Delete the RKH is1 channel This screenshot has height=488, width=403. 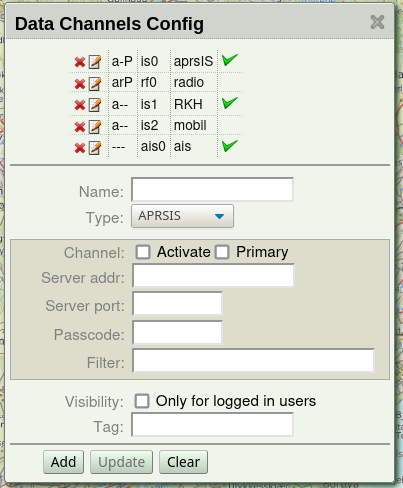pyautogui.click(x=80, y=105)
